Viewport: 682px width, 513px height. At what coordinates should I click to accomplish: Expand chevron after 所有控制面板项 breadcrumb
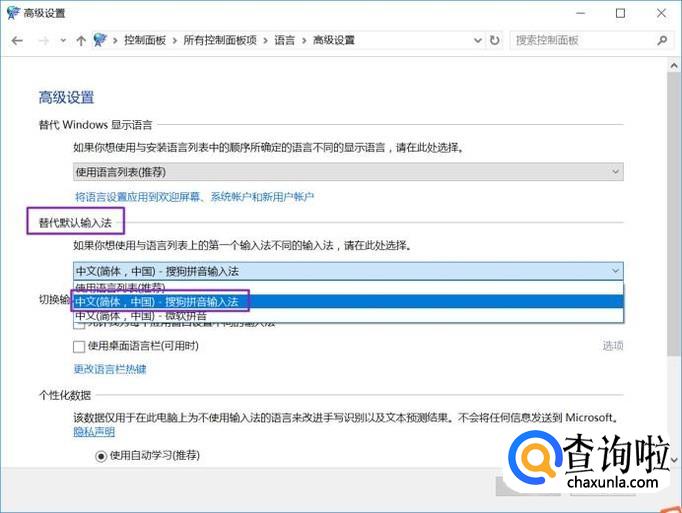pyautogui.click(x=265, y=41)
